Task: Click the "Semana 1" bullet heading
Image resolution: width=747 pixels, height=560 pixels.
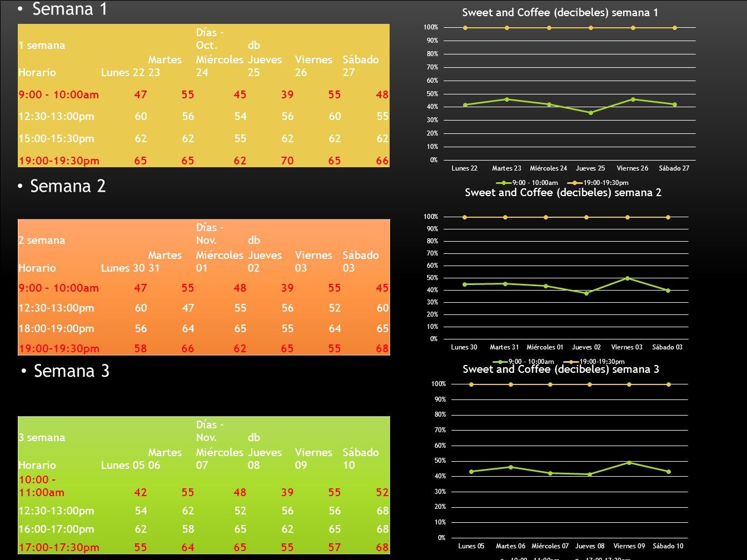Action: (x=69, y=9)
